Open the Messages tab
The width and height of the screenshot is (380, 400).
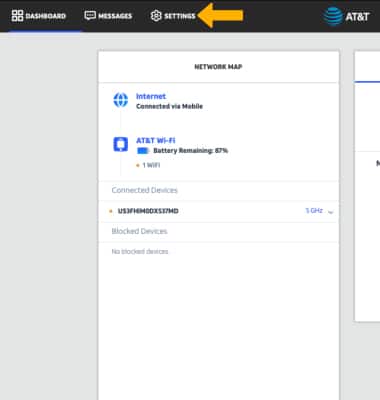[108, 16]
